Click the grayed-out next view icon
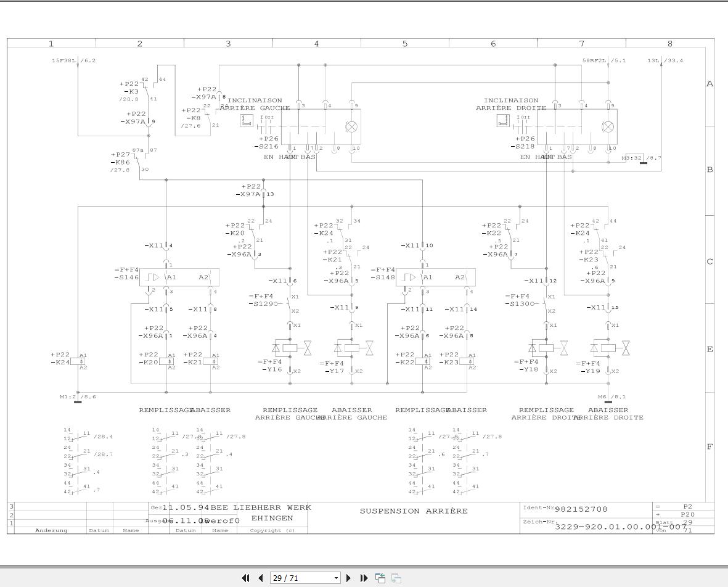Screen dimensions: 728x587 point(396,578)
